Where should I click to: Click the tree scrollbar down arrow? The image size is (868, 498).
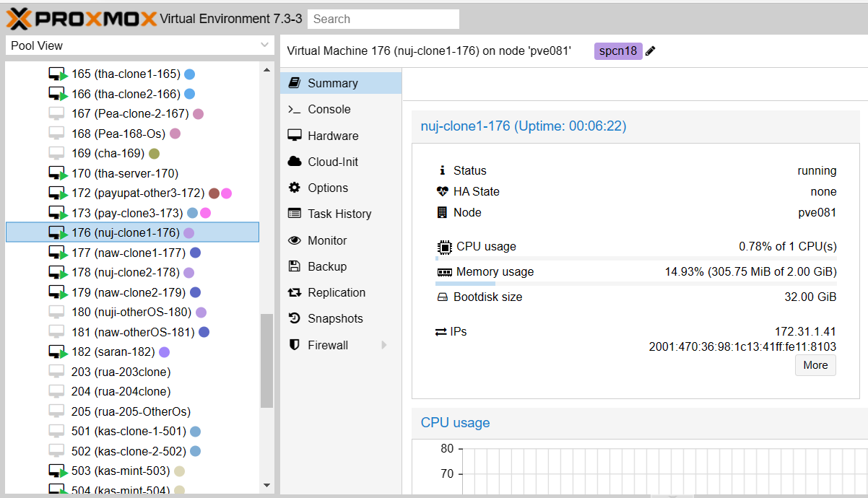267,485
